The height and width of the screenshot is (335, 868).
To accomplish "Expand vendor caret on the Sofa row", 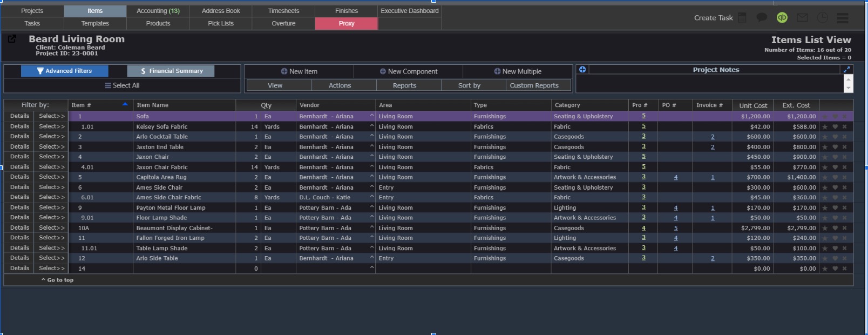I will (371, 116).
